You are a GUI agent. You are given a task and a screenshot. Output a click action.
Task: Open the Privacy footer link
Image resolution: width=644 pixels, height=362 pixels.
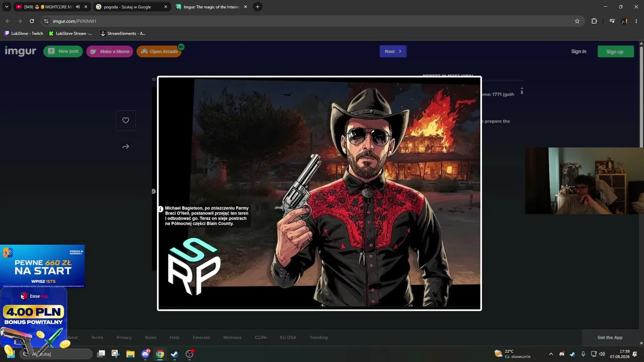tap(124, 337)
